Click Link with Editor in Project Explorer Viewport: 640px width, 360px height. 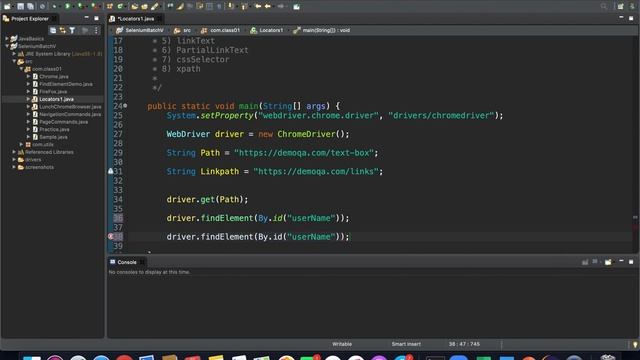click(x=62, y=30)
